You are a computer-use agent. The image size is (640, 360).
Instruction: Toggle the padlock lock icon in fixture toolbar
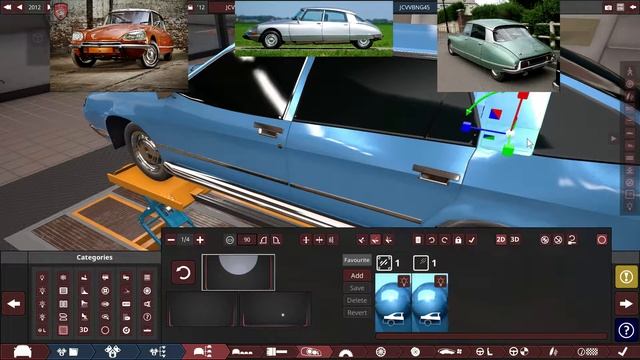pos(458,240)
